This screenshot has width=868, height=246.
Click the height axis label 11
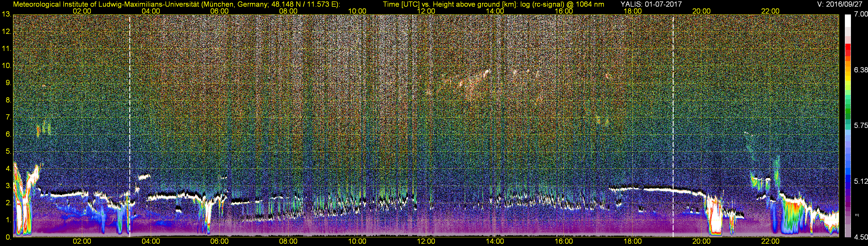click(6, 49)
